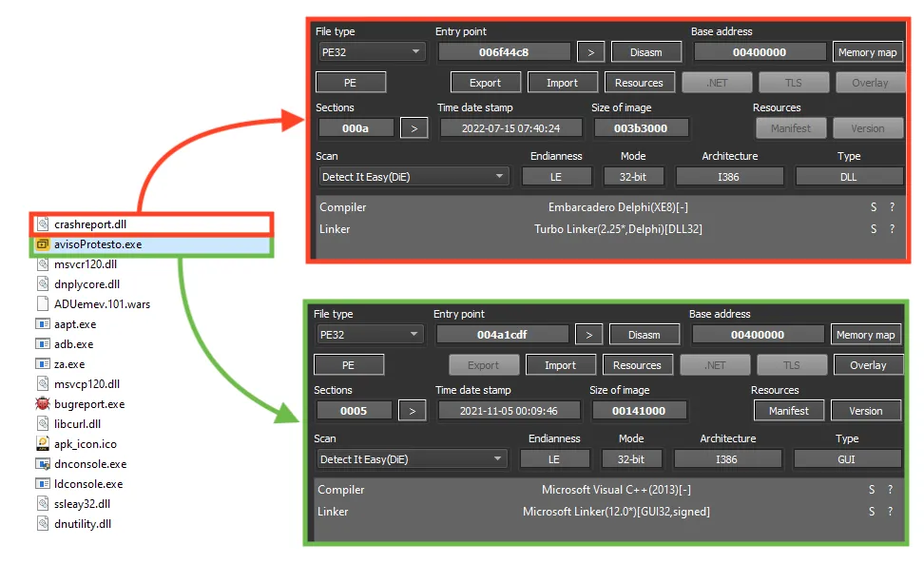Image resolution: width=924 pixels, height=564 pixels.
Task: Select the crashreport.dll file icon
Action: point(43,224)
